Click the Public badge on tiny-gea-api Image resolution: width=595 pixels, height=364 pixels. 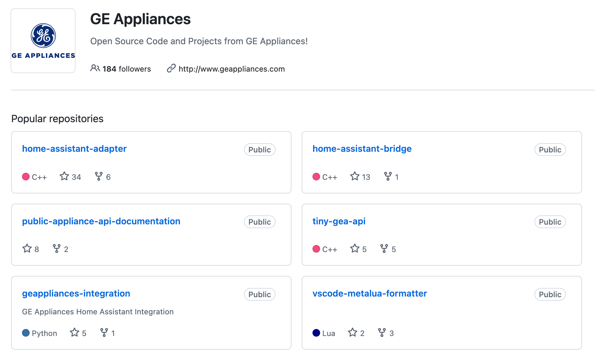point(550,222)
